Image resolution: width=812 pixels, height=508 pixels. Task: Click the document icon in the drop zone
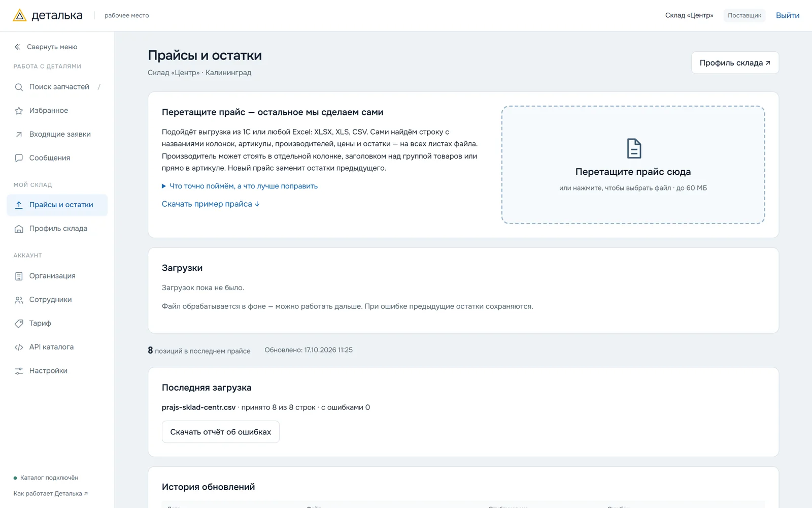tap(634, 148)
